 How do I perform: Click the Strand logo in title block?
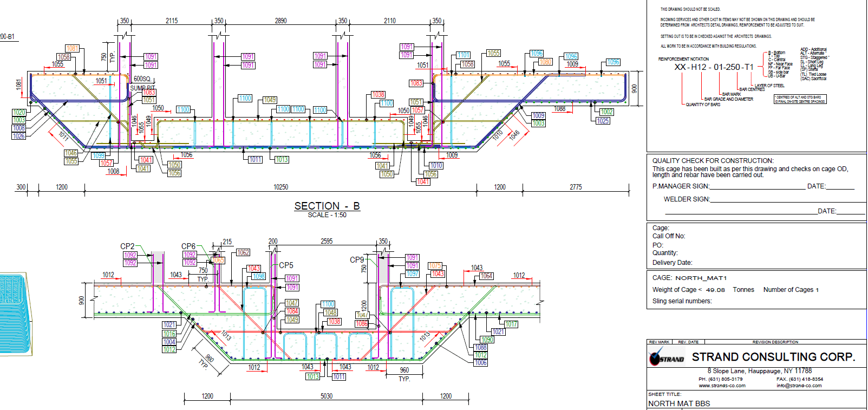pyautogui.click(x=665, y=357)
